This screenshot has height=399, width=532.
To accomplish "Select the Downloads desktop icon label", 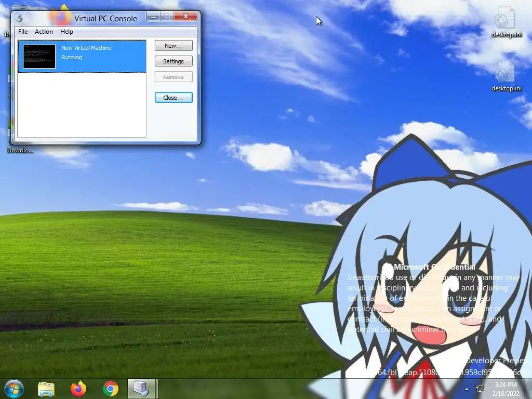I will pos(20,150).
